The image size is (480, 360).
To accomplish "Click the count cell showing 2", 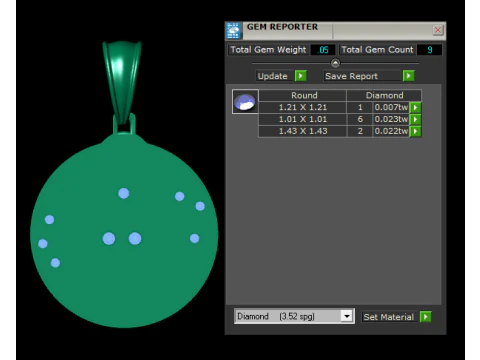I will point(360,131).
